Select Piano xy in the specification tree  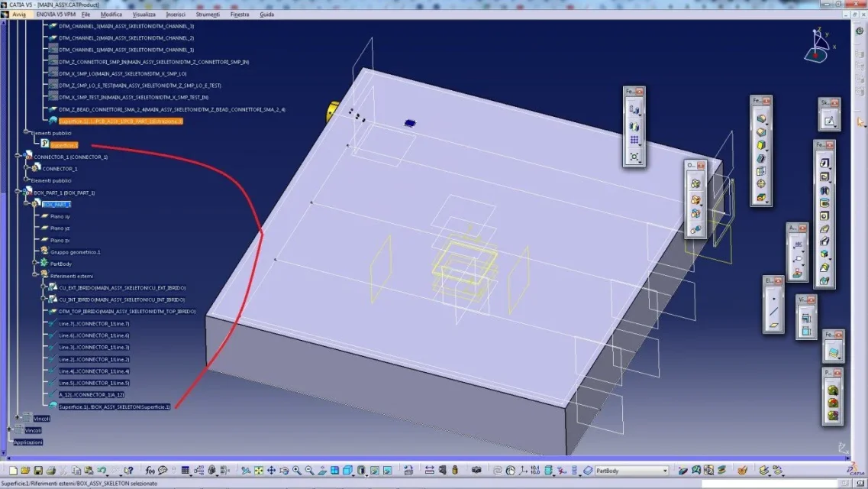pyautogui.click(x=60, y=216)
